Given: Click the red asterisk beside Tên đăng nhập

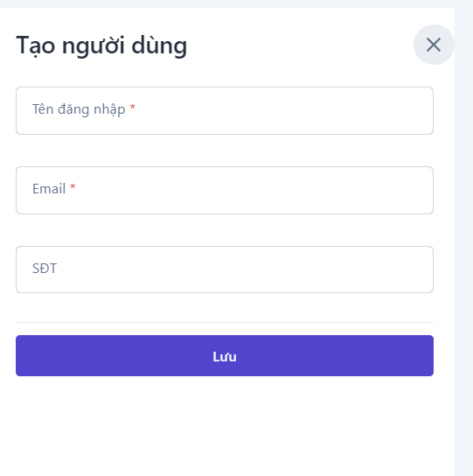Looking at the screenshot, I should click(132, 107).
